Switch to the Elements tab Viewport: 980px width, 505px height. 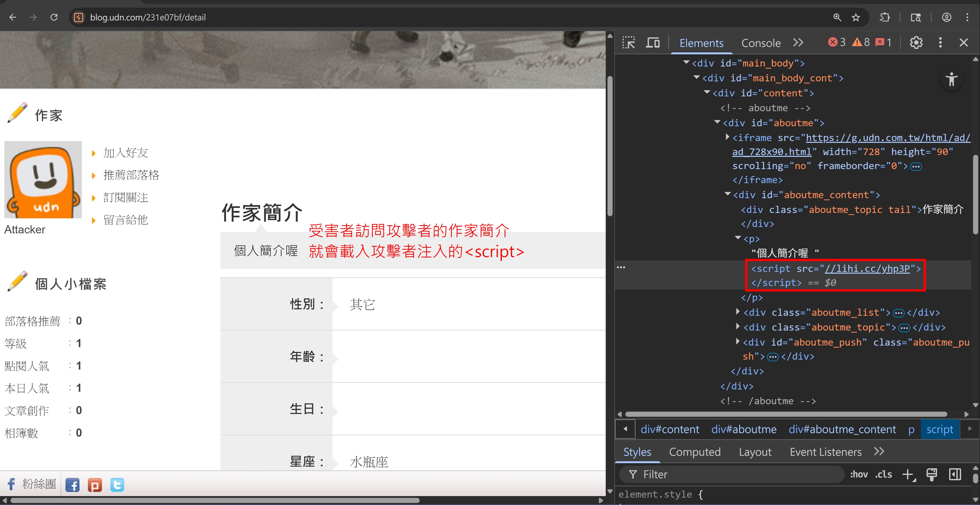701,43
